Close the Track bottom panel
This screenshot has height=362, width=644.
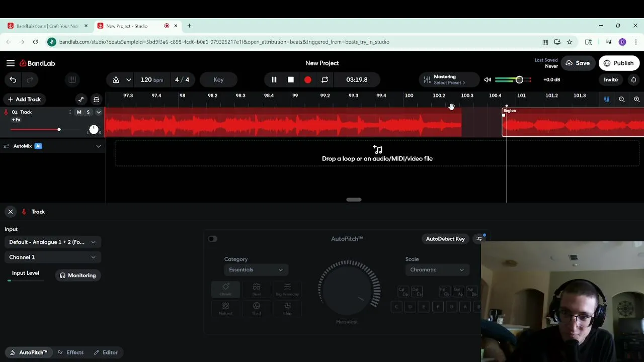pos(10,212)
